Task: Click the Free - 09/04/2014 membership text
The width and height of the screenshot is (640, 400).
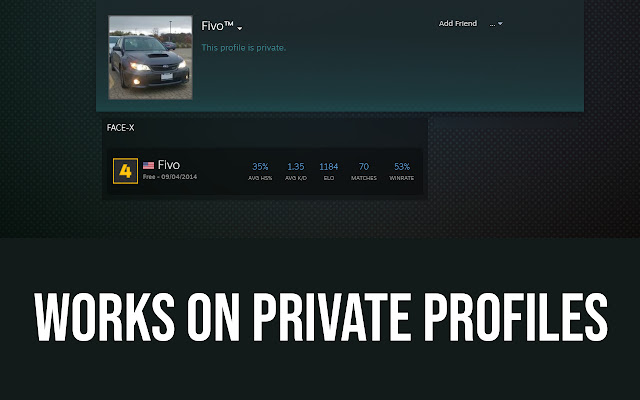Action: point(170,177)
